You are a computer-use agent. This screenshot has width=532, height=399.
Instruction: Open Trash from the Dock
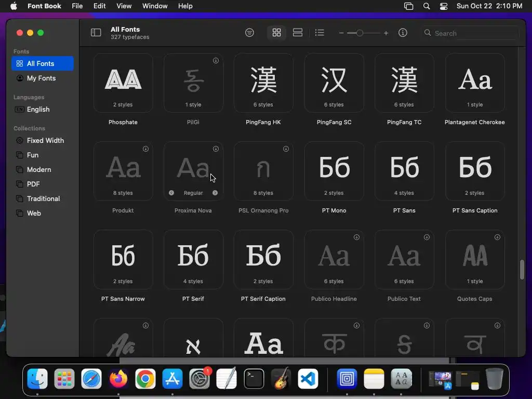coord(495,379)
